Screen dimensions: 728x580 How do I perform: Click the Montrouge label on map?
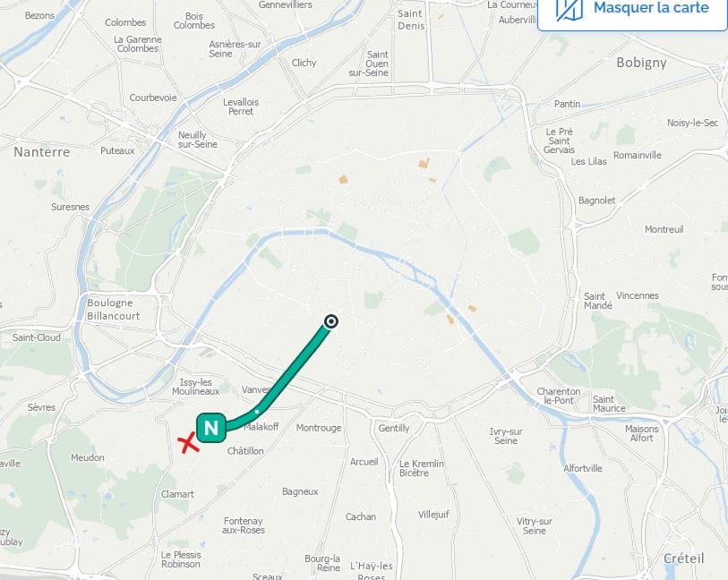pos(319,428)
